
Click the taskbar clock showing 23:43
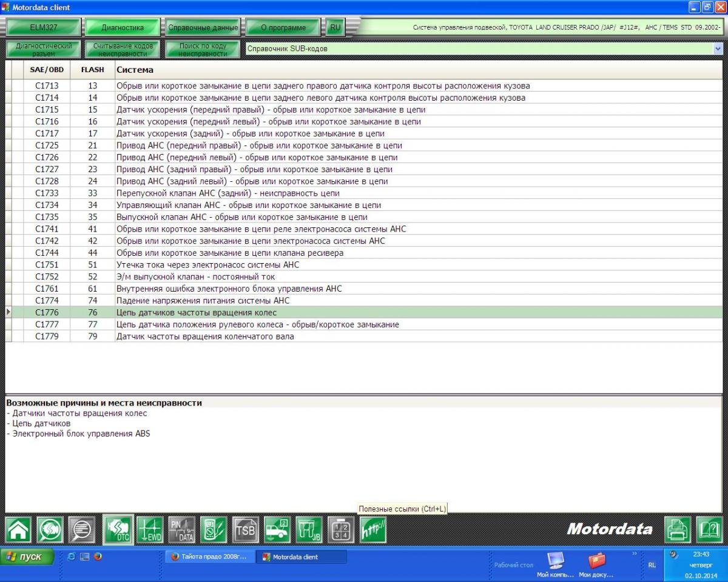coord(701,554)
